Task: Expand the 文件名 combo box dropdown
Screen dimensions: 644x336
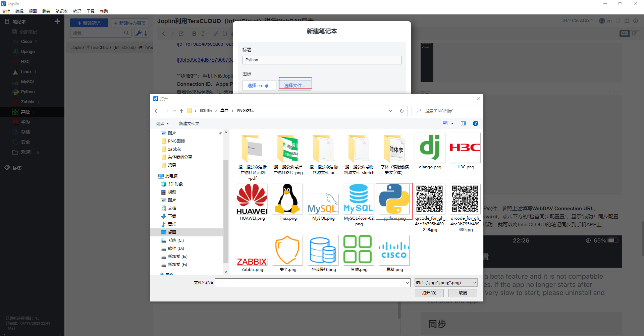Action: [x=407, y=283]
